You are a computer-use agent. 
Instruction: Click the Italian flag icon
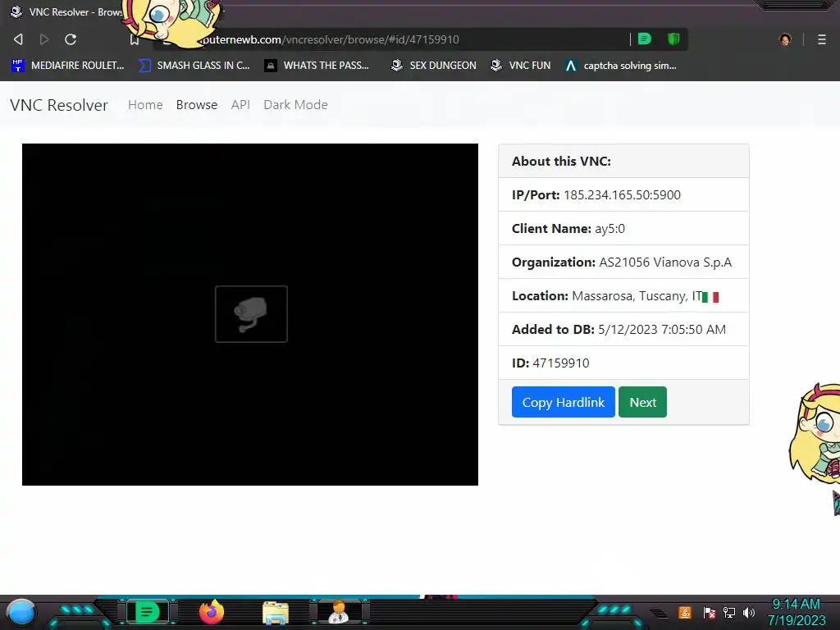pyautogui.click(x=710, y=297)
